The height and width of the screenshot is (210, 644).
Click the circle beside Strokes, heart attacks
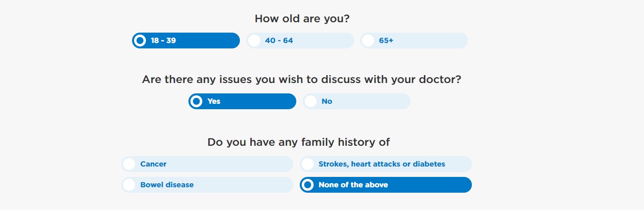coord(308,164)
